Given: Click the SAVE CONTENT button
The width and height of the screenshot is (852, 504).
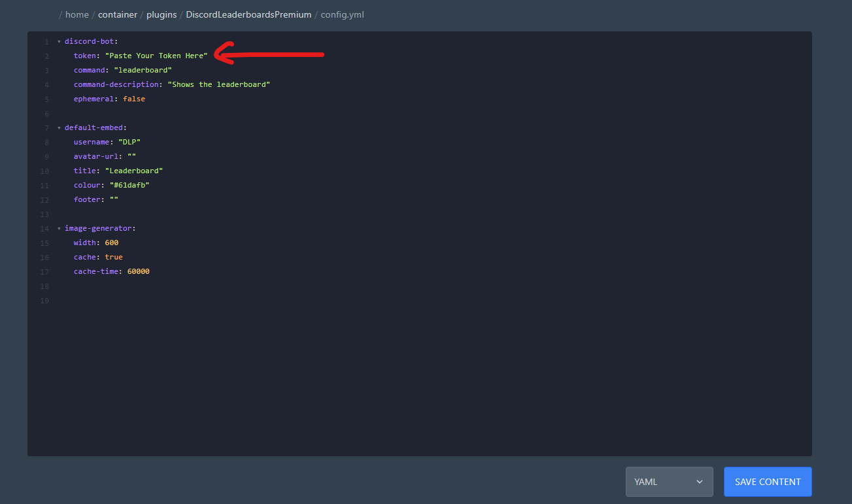Looking at the screenshot, I should [767, 482].
